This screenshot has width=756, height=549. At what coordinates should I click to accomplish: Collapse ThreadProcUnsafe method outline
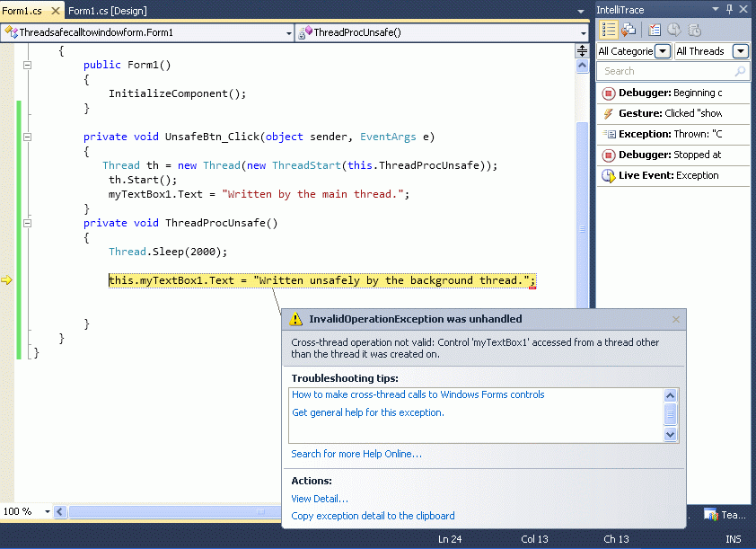pos(27,223)
